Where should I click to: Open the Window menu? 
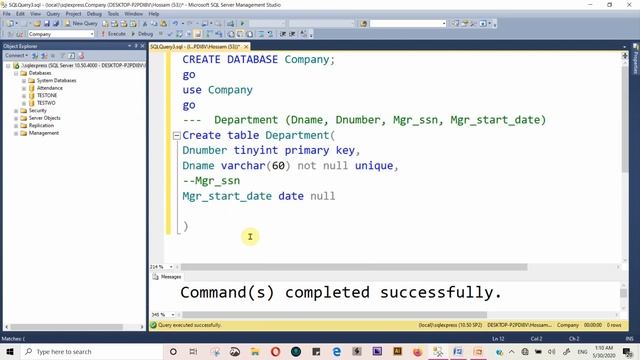133,14
